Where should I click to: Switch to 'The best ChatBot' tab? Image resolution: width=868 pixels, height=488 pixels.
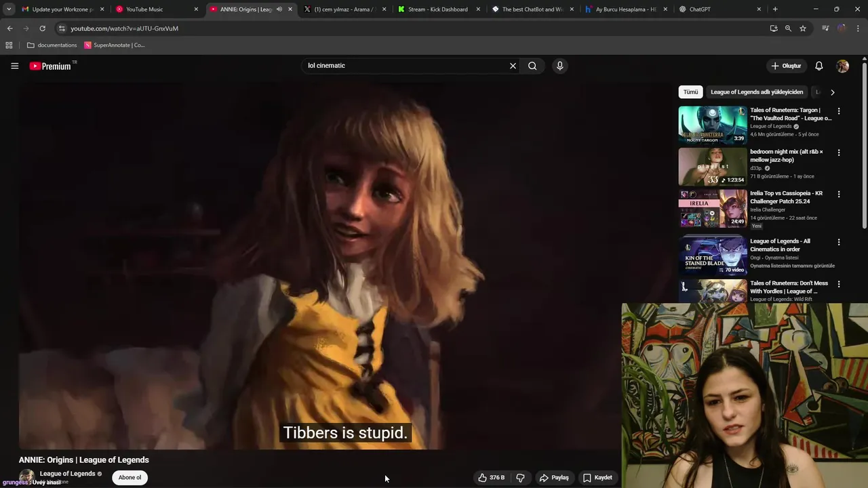tap(532, 9)
